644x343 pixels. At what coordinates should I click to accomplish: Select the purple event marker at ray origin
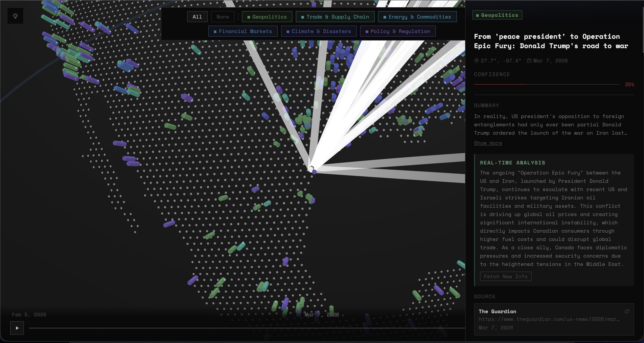[x=314, y=172]
